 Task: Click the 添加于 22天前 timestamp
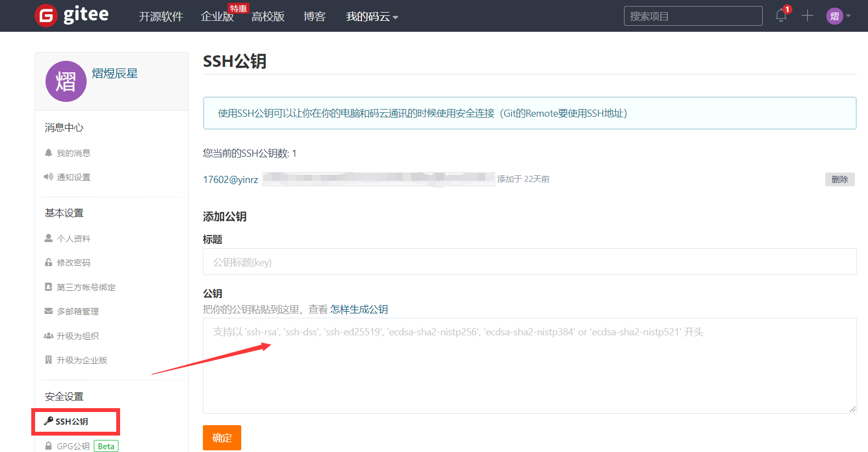click(523, 179)
